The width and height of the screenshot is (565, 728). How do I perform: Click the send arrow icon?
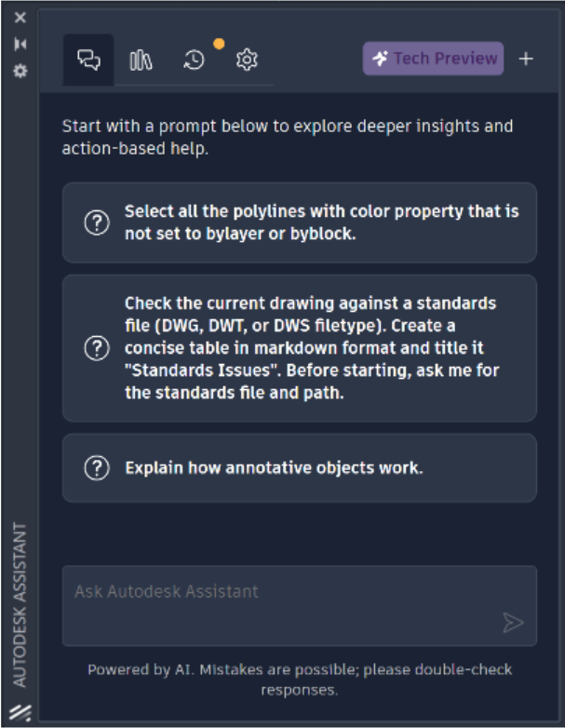[513, 623]
